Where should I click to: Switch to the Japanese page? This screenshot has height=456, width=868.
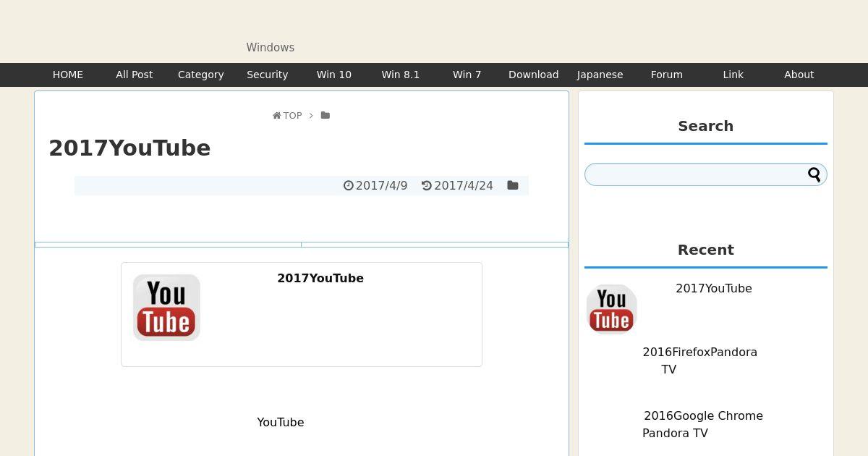[x=600, y=75]
